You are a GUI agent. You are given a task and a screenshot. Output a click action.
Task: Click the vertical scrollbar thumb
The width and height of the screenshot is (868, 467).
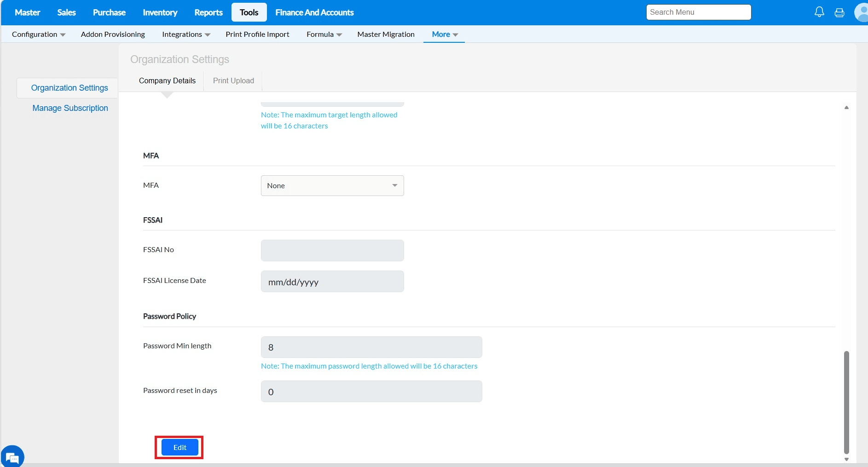(846, 403)
